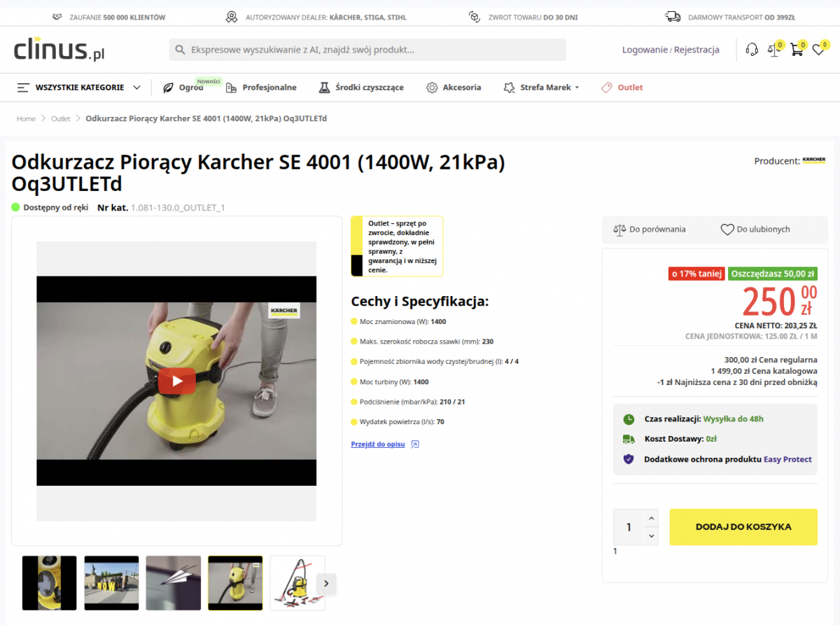Toggle Do porównania for this product
Screen dimensions: 840x625
pyautogui.click(x=651, y=229)
